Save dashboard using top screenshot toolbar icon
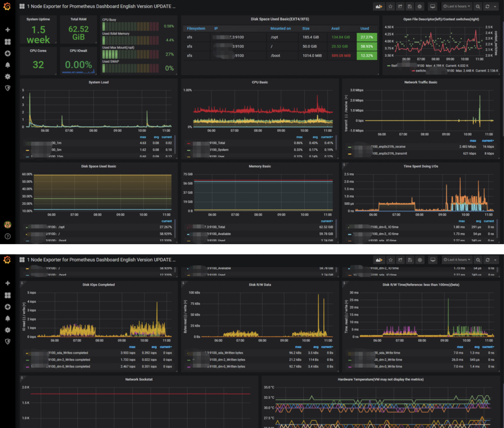Screen dimensions: 504x428 coord(410,6)
